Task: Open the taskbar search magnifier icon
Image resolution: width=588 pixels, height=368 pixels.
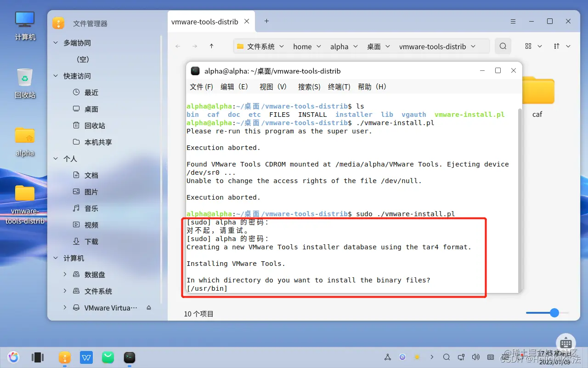Action: click(447, 357)
